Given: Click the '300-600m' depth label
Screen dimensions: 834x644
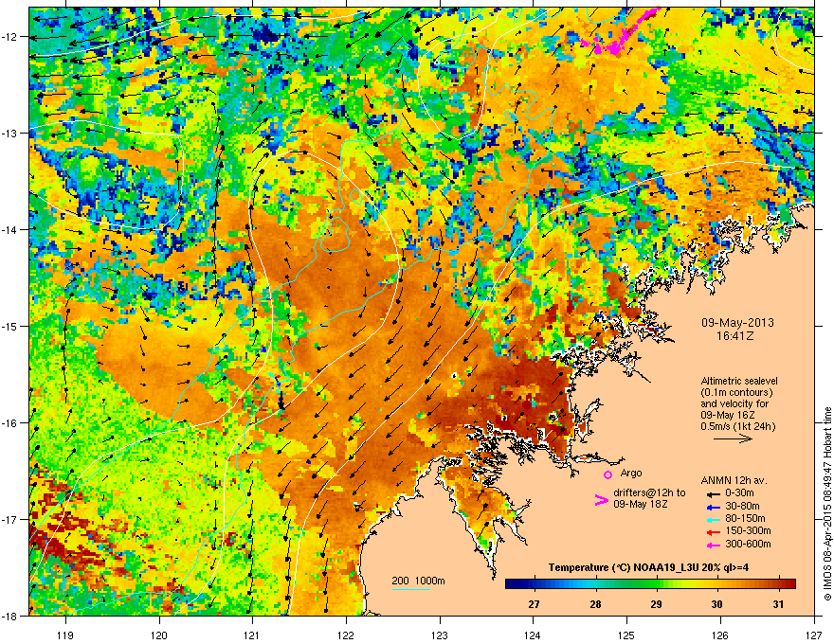Looking at the screenshot, I should (748, 545).
